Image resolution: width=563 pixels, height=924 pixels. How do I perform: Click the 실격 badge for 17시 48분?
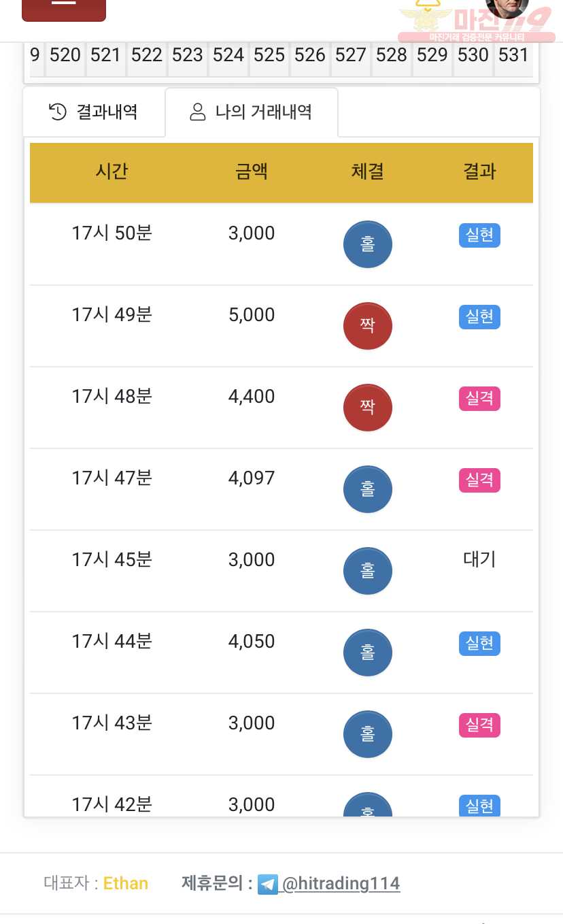[479, 399]
